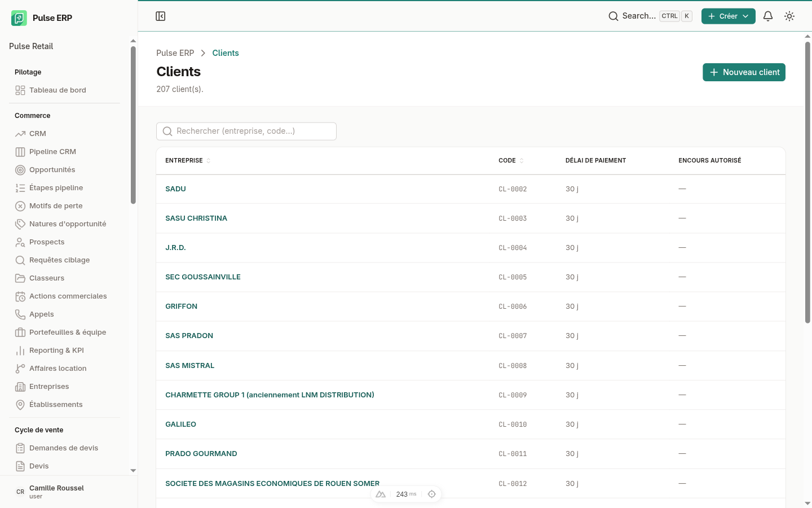Select the Devis menu label
Viewport: 812px width, 508px height.
point(39,466)
